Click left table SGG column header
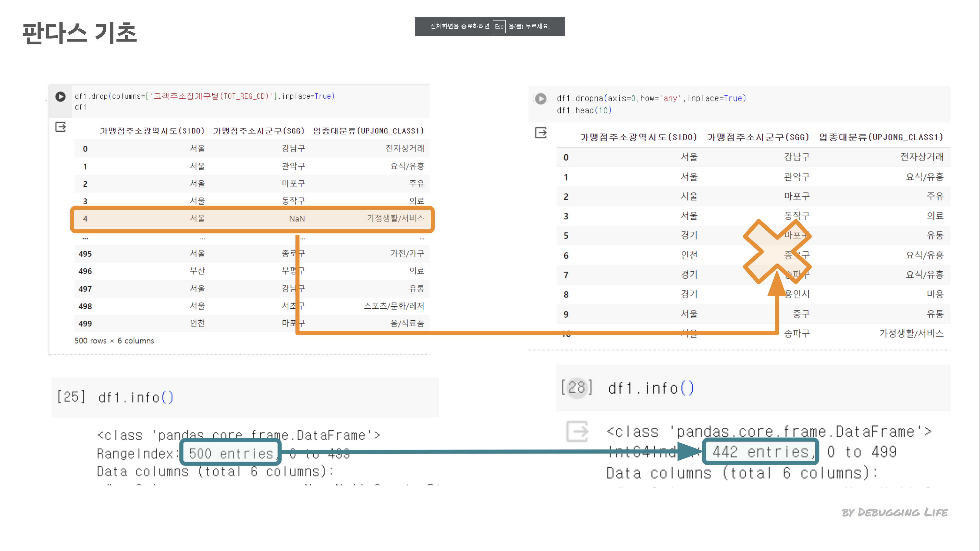Image resolution: width=980 pixels, height=551 pixels. pos(259,131)
